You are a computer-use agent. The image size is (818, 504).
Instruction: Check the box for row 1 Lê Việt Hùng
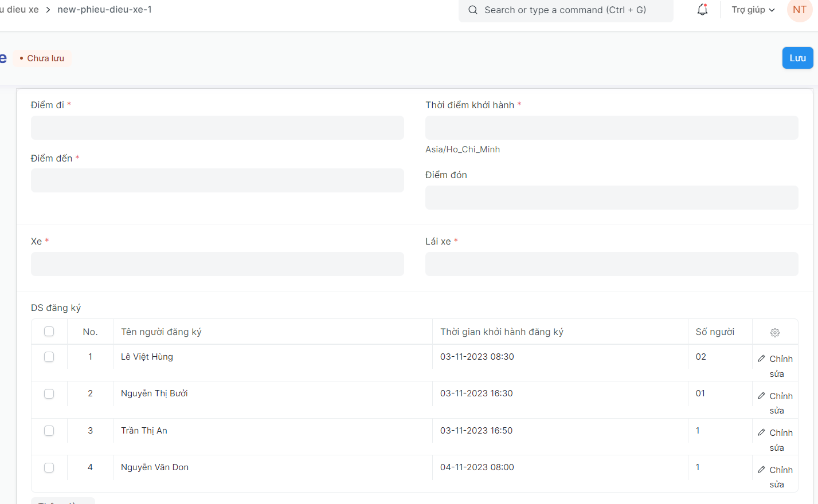pyautogui.click(x=49, y=357)
